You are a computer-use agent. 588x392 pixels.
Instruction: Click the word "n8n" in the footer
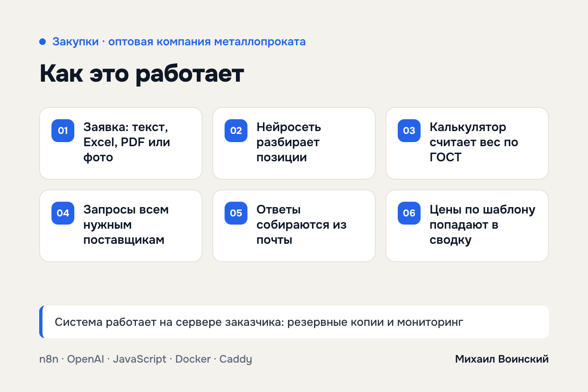tap(49, 359)
